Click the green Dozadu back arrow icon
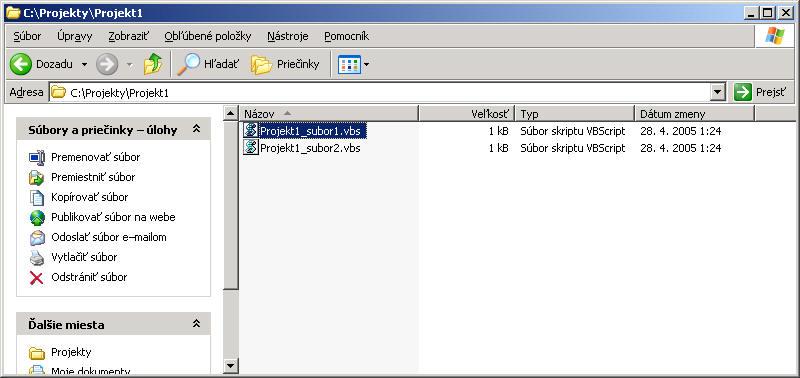 click(20, 64)
